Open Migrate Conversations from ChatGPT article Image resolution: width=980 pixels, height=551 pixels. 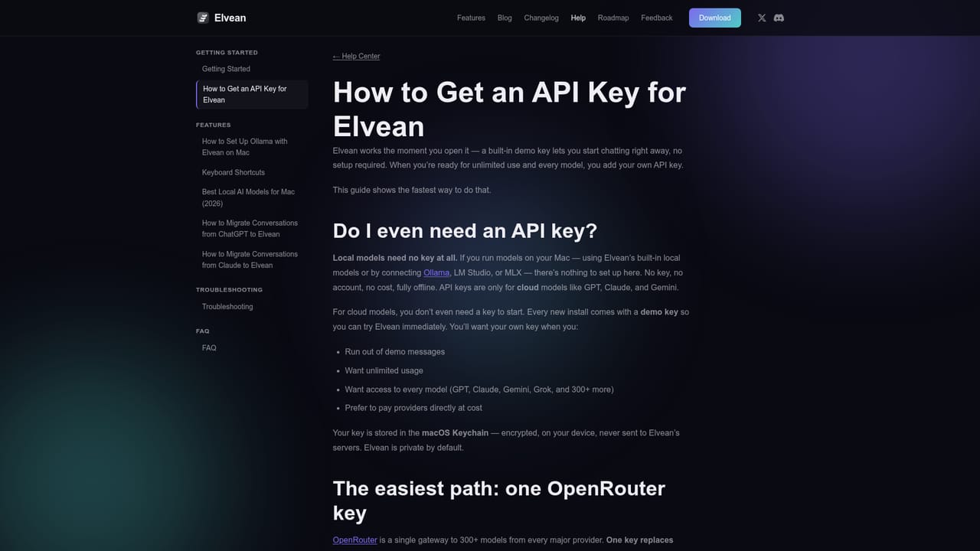click(x=252, y=229)
